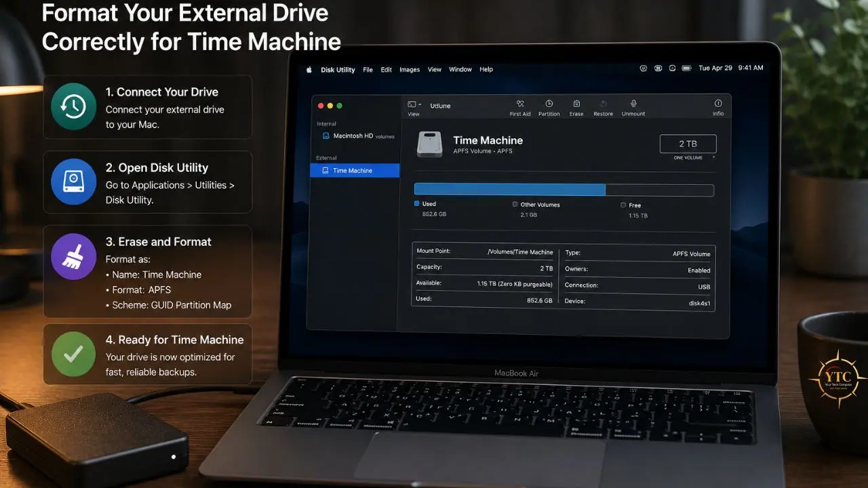
Task: Click the Mount Point: label
Action: point(433,251)
